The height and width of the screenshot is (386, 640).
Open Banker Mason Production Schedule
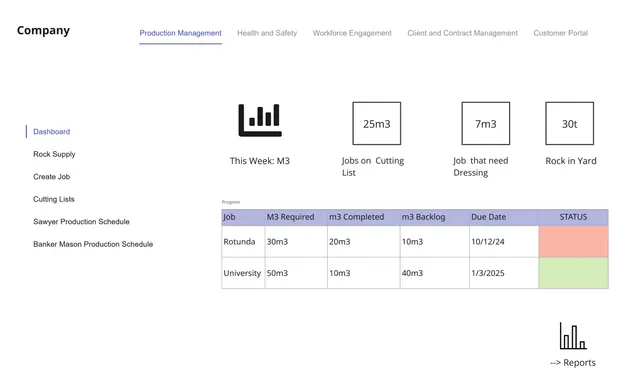coord(93,244)
